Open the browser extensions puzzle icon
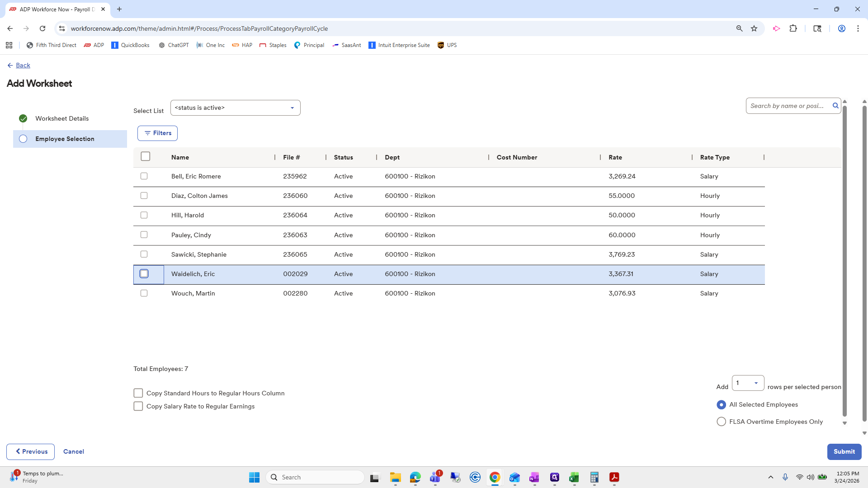This screenshot has width=868, height=488. pos(793,28)
